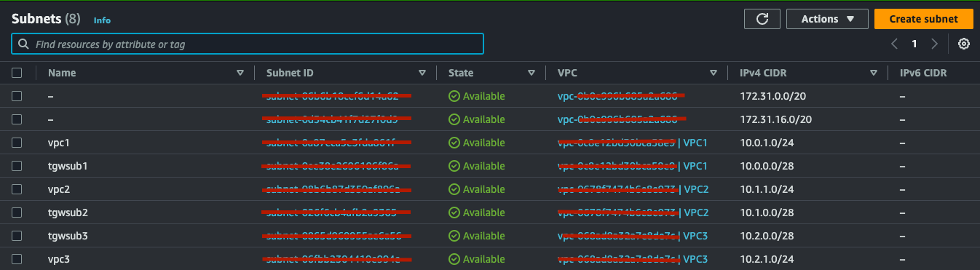
Task: Sort by VPC column arrow
Action: click(714, 73)
